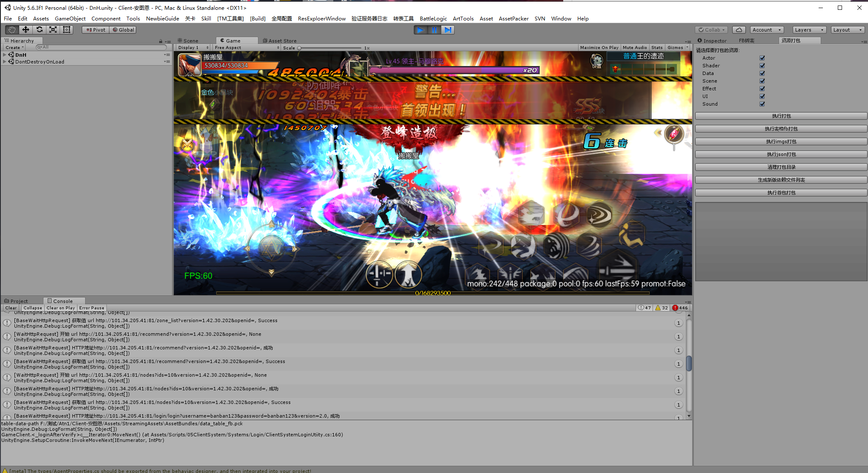The height and width of the screenshot is (473, 868).
Task: Open the DnH scene options menu icon
Action: coord(166,55)
